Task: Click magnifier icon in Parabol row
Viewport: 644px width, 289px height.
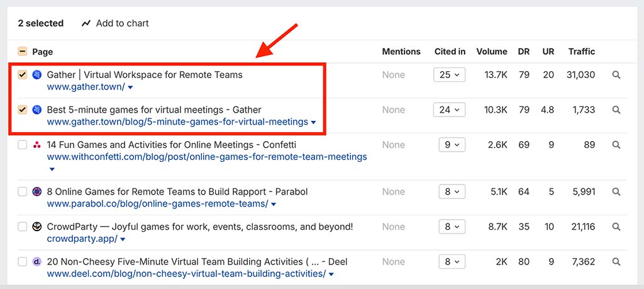Action: point(616,192)
